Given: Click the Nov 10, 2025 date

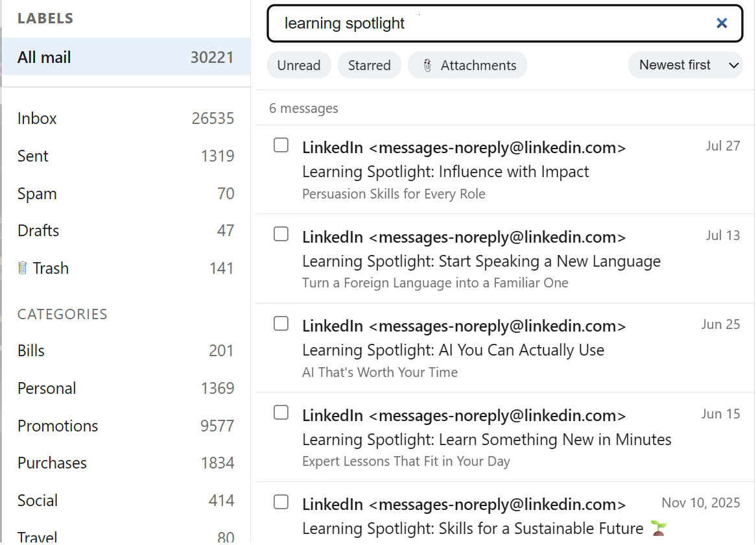Looking at the screenshot, I should pos(700,503).
